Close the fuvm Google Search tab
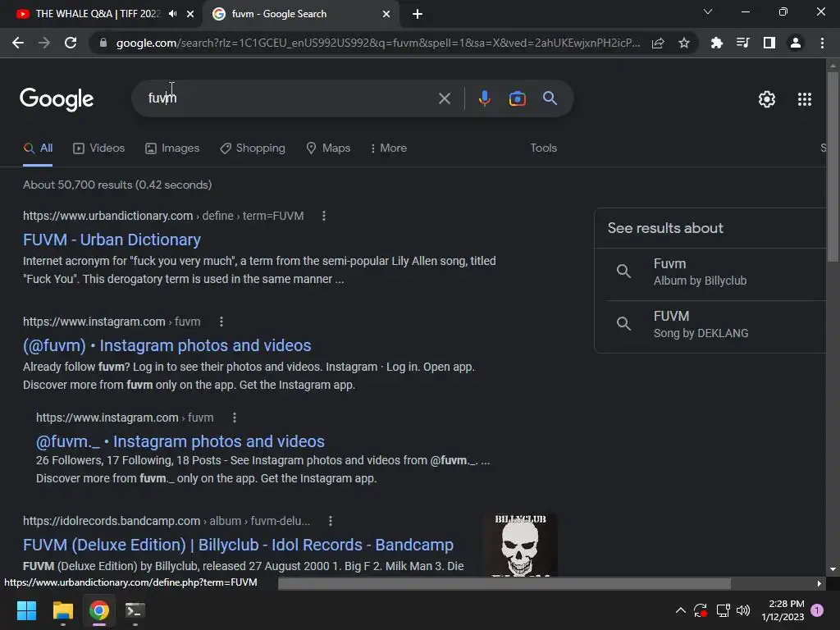This screenshot has height=630, width=840. (386, 14)
